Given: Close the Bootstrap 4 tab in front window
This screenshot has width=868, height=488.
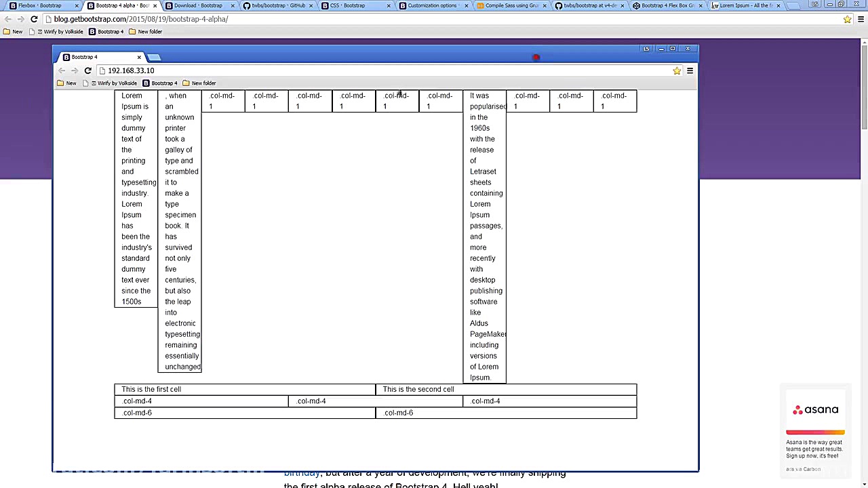Looking at the screenshot, I should (139, 57).
